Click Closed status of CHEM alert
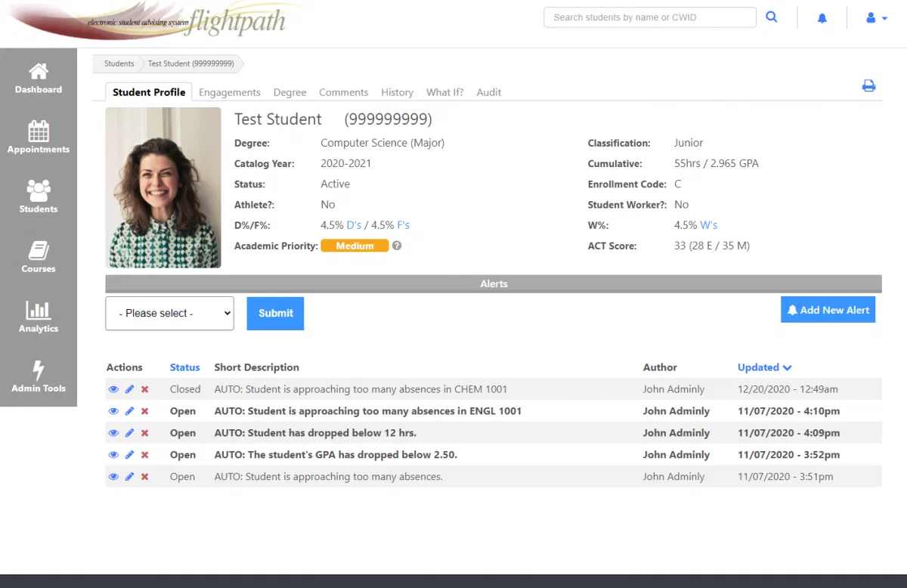The height and width of the screenshot is (588, 907). (x=185, y=389)
